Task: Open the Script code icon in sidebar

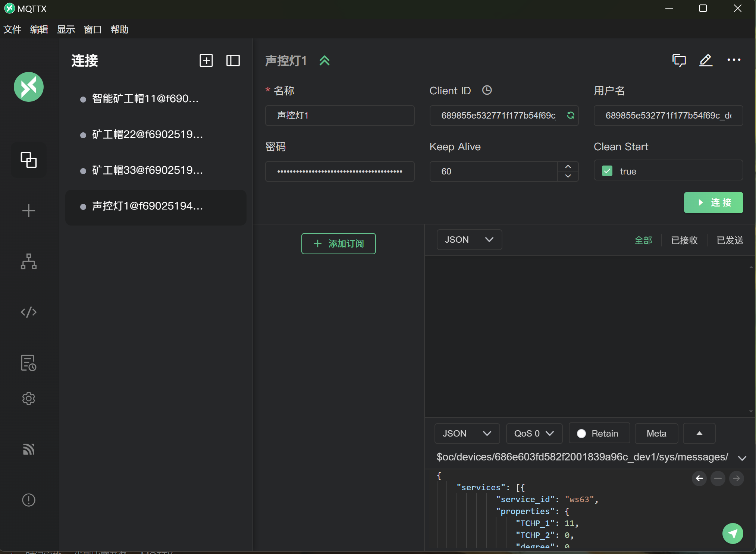Action: pos(29,312)
